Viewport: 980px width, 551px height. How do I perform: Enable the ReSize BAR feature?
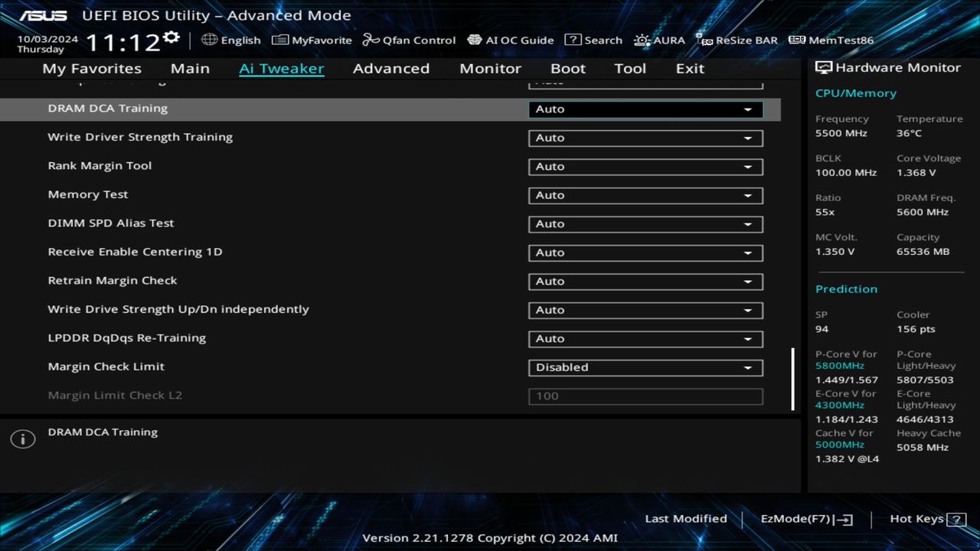coord(737,40)
